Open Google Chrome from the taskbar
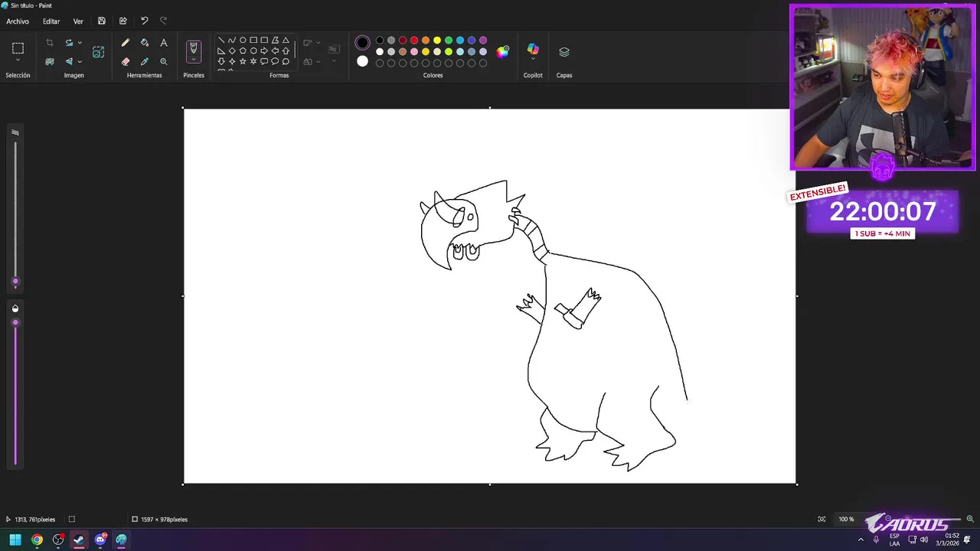The width and height of the screenshot is (980, 551). [x=37, y=540]
